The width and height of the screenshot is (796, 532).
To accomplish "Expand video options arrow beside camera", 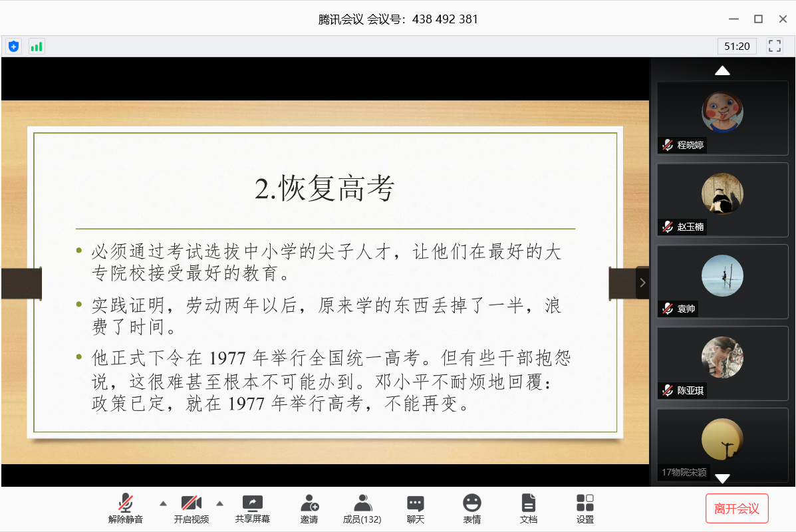I will pos(220,502).
